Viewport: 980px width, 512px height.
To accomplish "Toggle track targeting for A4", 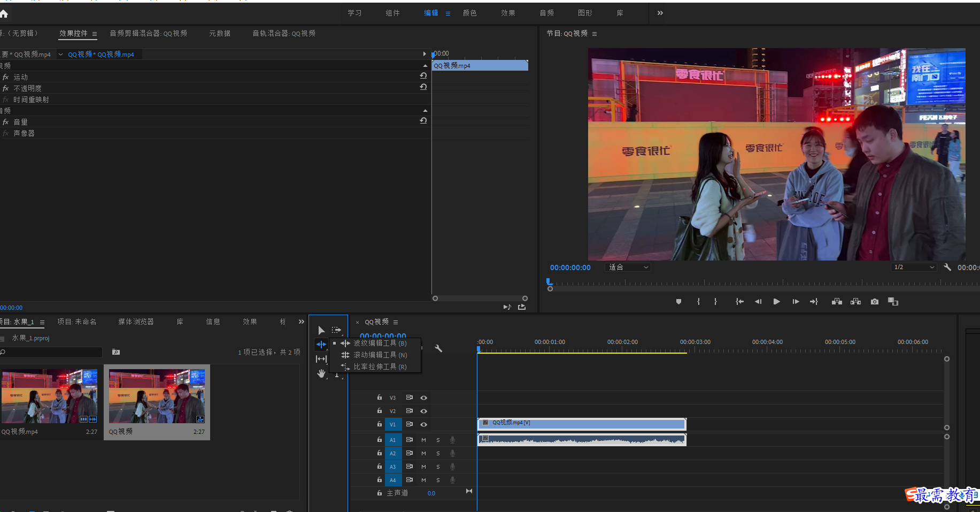I will coord(392,480).
